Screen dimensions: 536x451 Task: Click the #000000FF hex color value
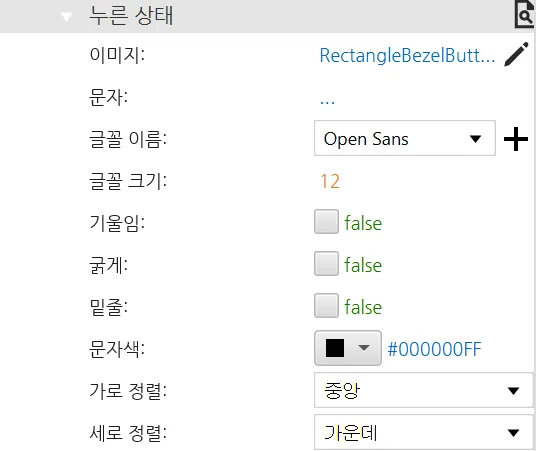point(434,349)
